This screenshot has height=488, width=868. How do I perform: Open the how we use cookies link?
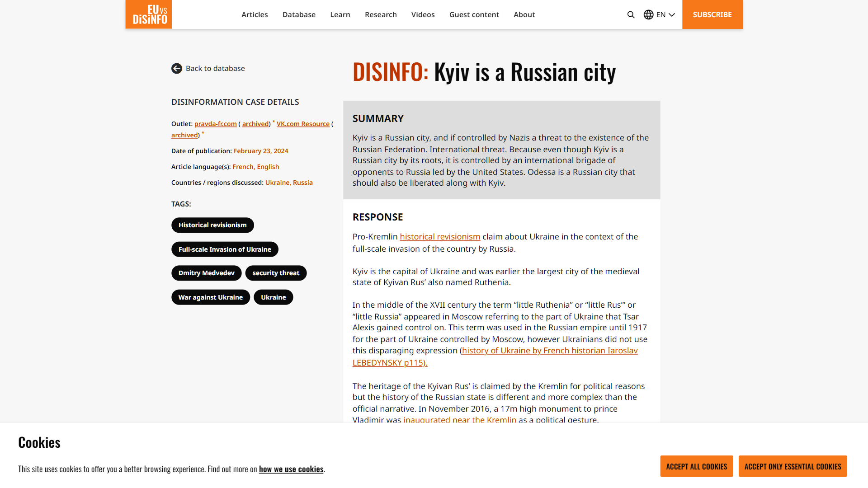point(291,469)
